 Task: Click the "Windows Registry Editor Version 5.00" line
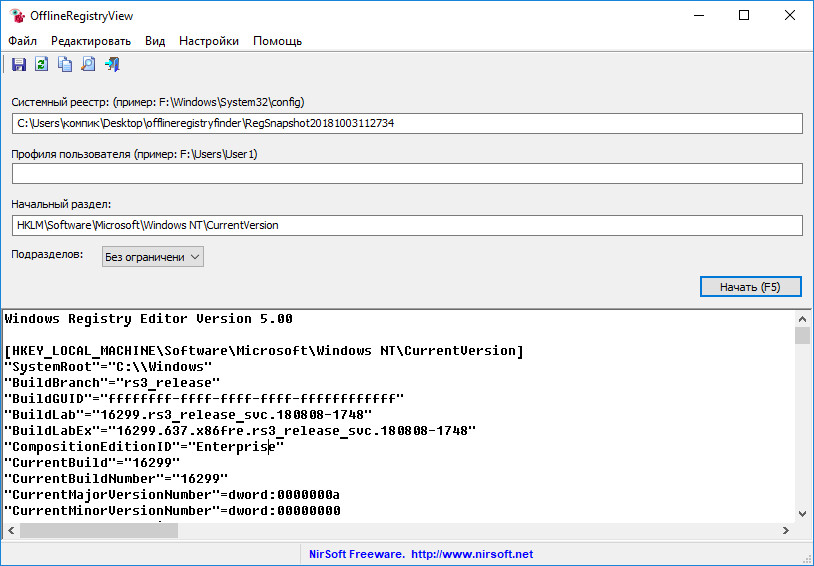[x=148, y=319]
